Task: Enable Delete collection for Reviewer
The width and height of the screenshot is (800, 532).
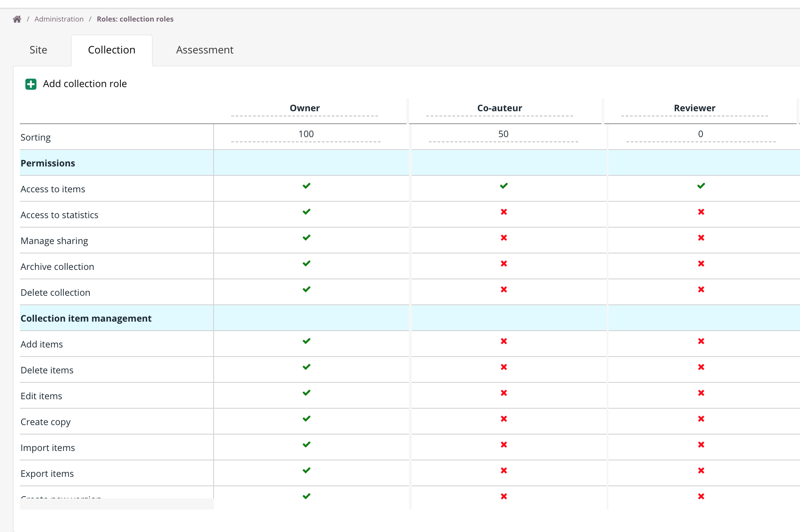Action: tap(701, 289)
